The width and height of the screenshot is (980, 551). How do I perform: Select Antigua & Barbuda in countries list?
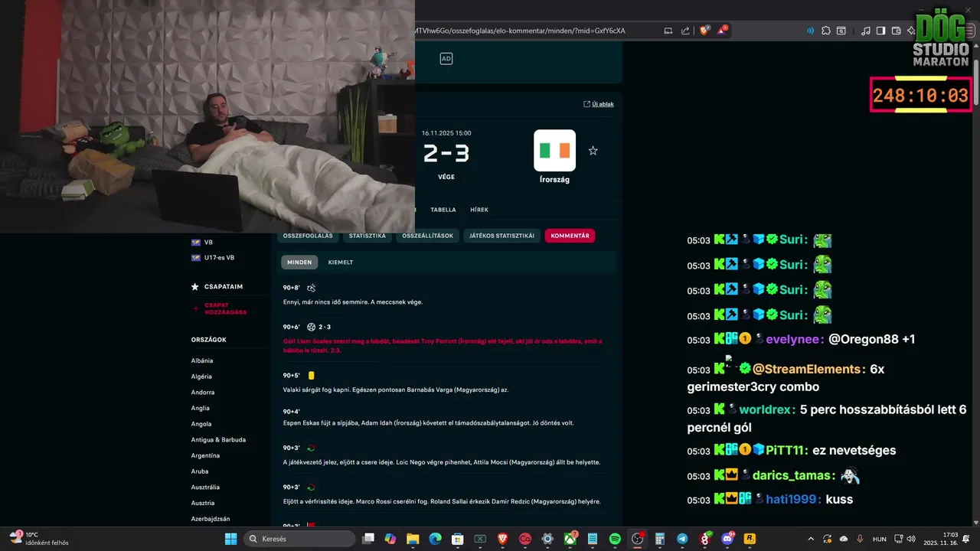(x=218, y=440)
